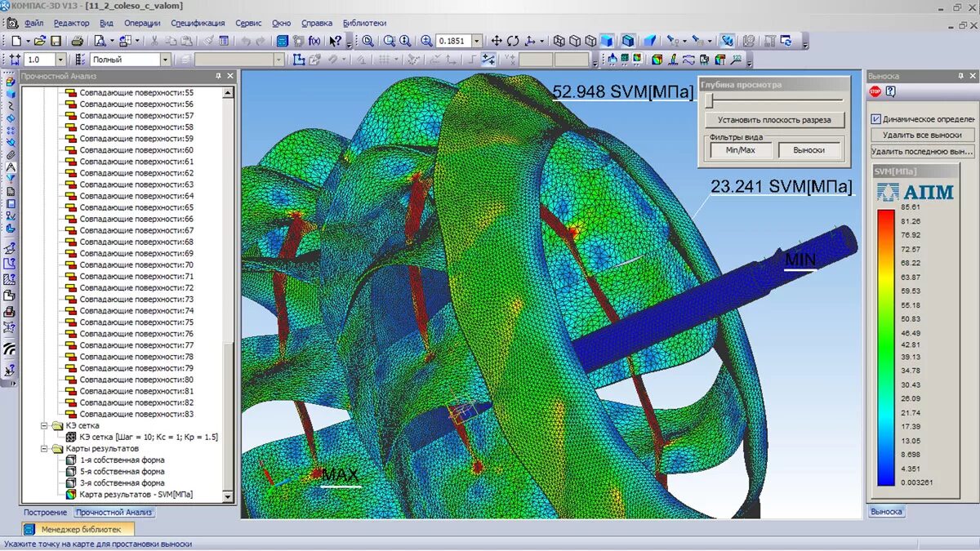Open the orientation axes dropdown arrow
Image resolution: width=980 pixels, height=551 pixels.
tap(541, 41)
